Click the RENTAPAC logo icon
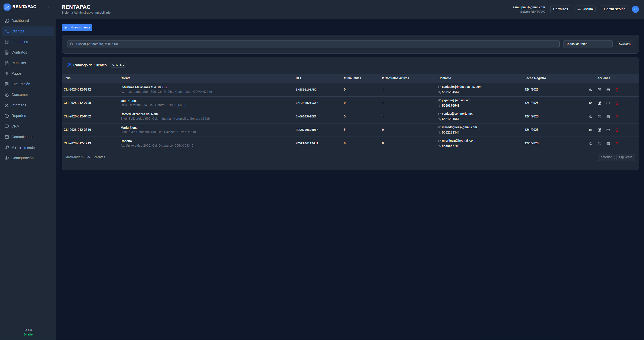644x340 pixels. click(7, 7)
